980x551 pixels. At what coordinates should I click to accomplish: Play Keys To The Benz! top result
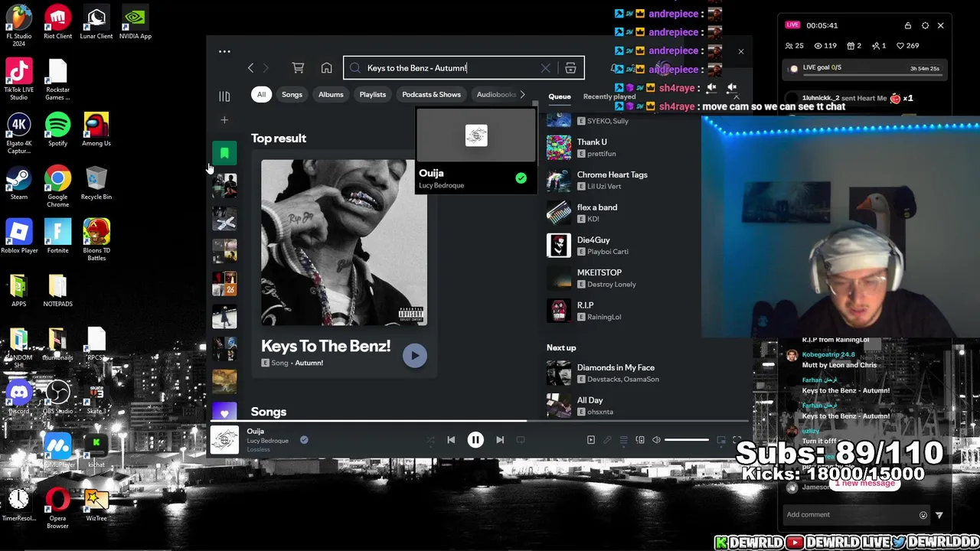(415, 355)
